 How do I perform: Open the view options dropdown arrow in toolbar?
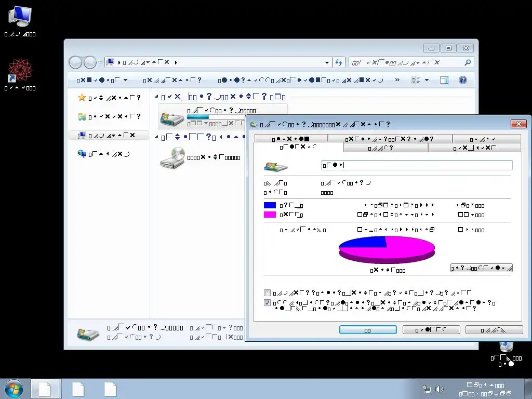(427, 80)
